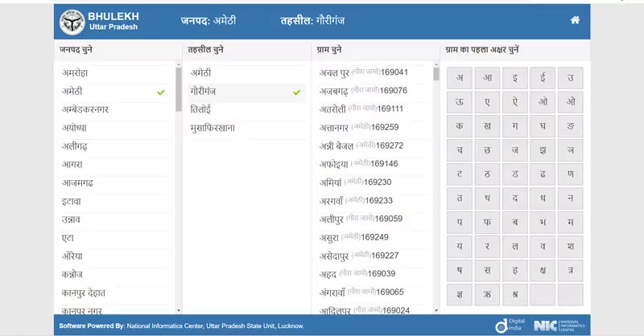
Task: Choose district अम्बेडकरनगर
Action: click(x=114, y=109)
